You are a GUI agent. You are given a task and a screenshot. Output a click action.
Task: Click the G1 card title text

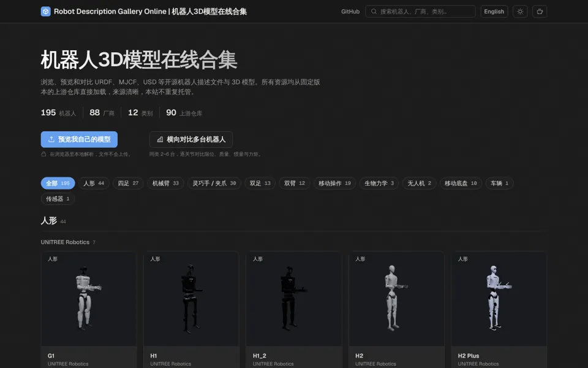(51, 356)
